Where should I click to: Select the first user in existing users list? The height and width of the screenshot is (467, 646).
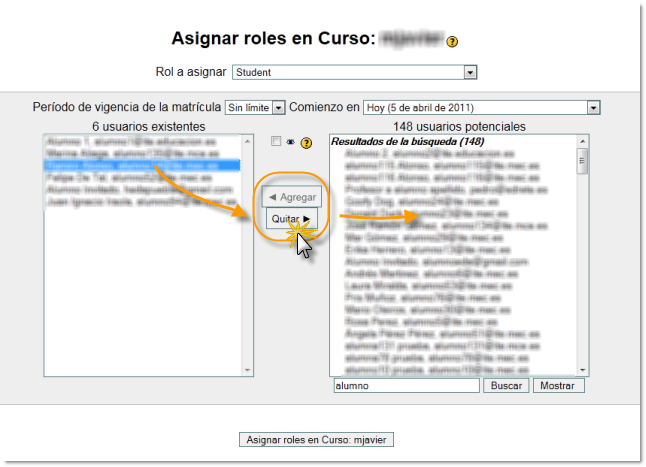click(x=132, y=142)
